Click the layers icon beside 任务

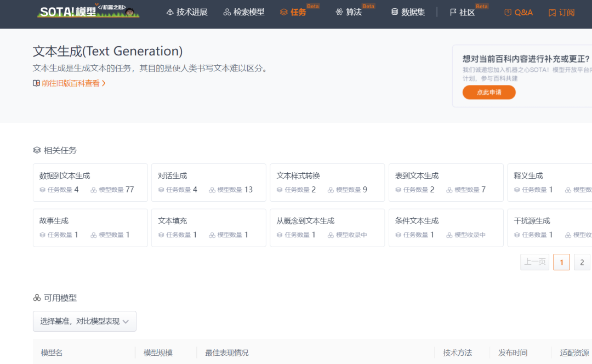click(x=283, y=12)
